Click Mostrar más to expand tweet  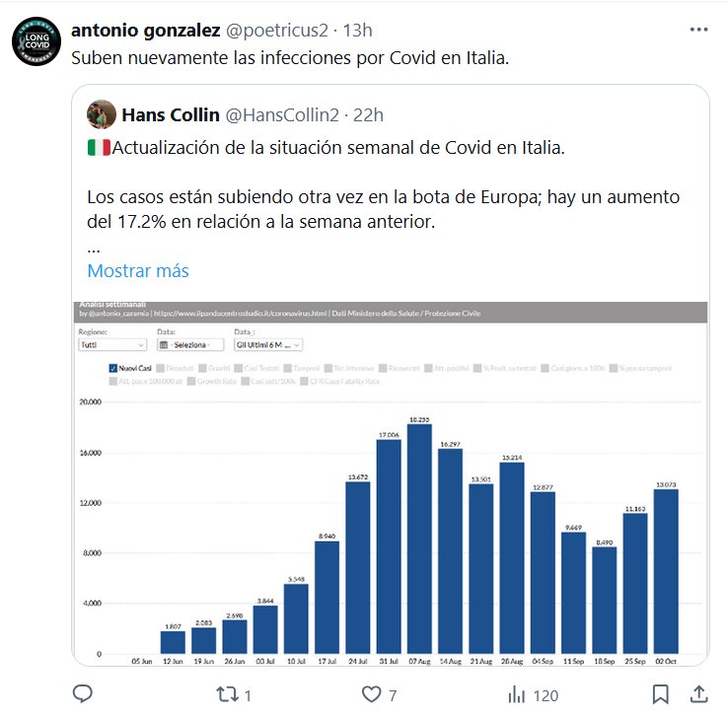pyautogui.click(x=137, y=270)
